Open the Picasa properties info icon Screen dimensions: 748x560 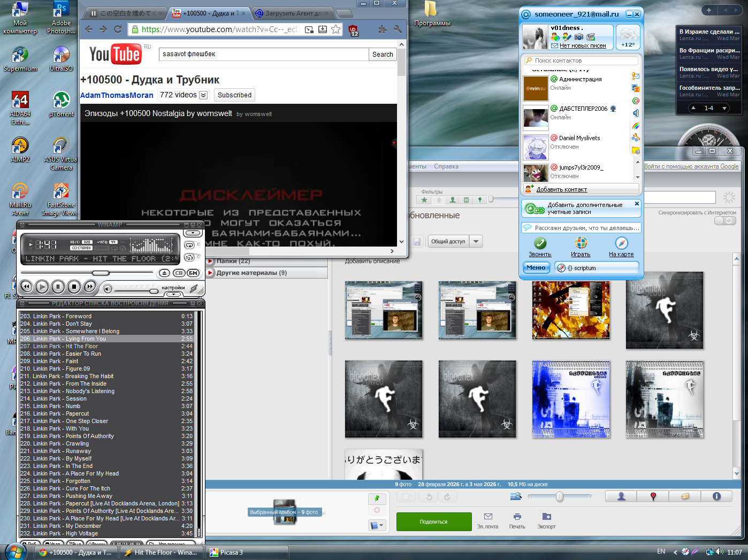click(716, 497)
